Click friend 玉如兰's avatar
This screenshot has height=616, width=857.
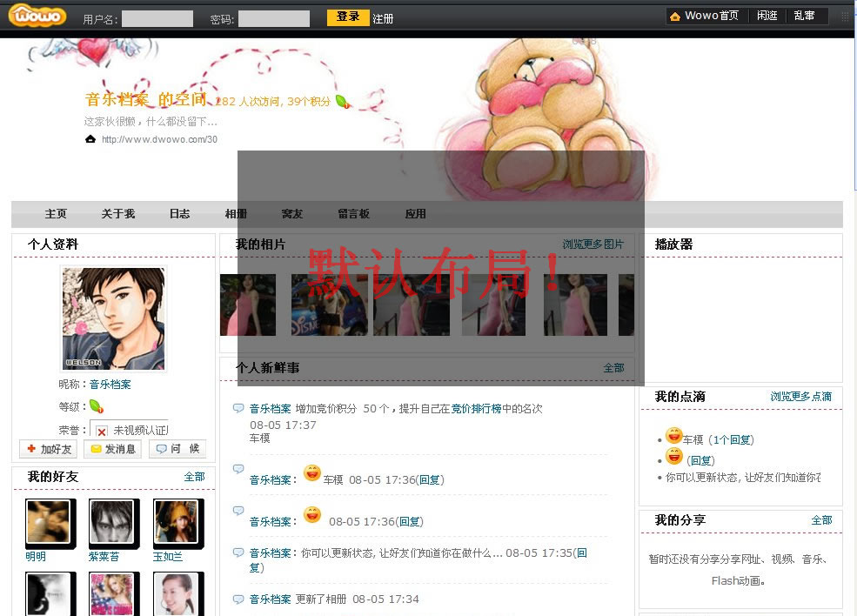[x=177, y=522]
